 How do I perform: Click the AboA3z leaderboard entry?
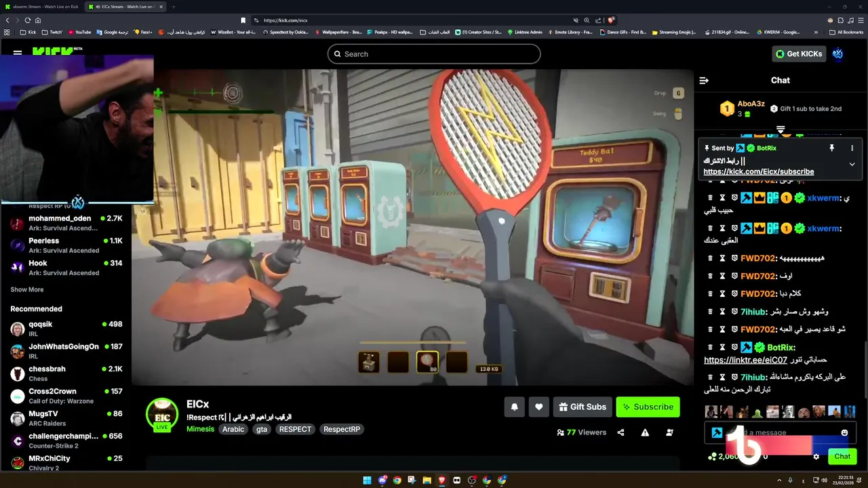coord(743,108)
